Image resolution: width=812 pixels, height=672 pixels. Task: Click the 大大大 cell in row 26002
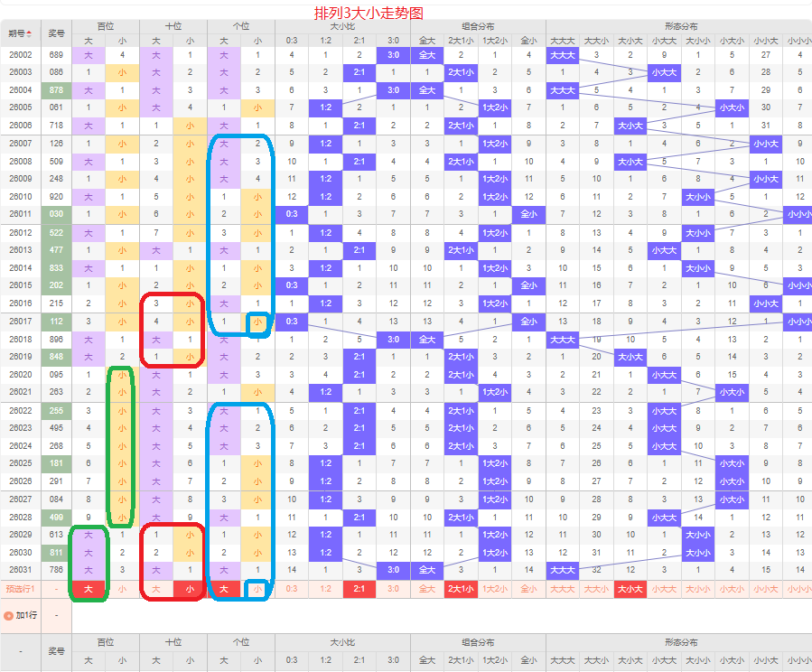[563, 55]
